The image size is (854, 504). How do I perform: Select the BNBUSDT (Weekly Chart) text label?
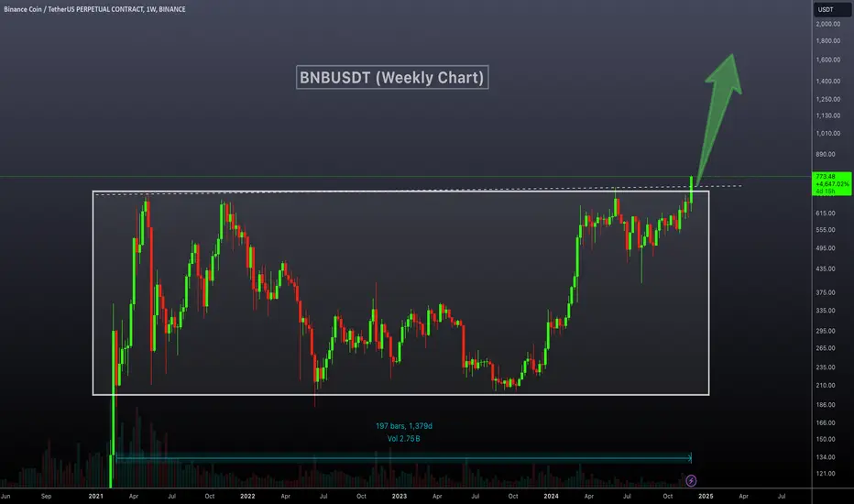click(392, 77)
